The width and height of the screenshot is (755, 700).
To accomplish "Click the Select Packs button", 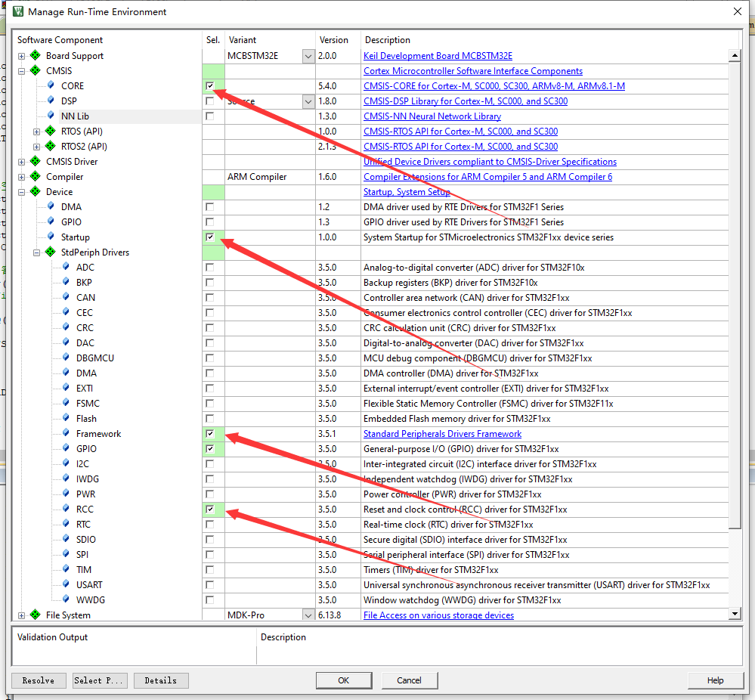I will tap(100, 680).
